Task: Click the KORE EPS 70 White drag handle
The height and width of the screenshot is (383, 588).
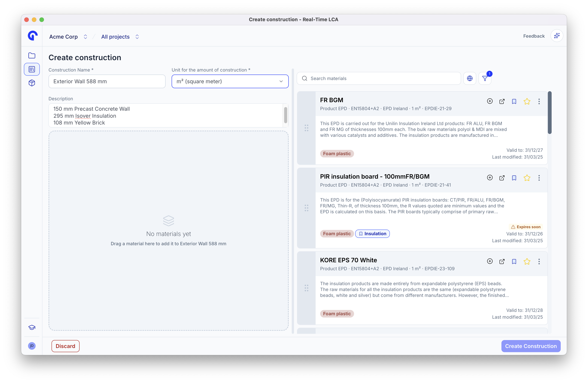Action: click(x=306, y=288)
